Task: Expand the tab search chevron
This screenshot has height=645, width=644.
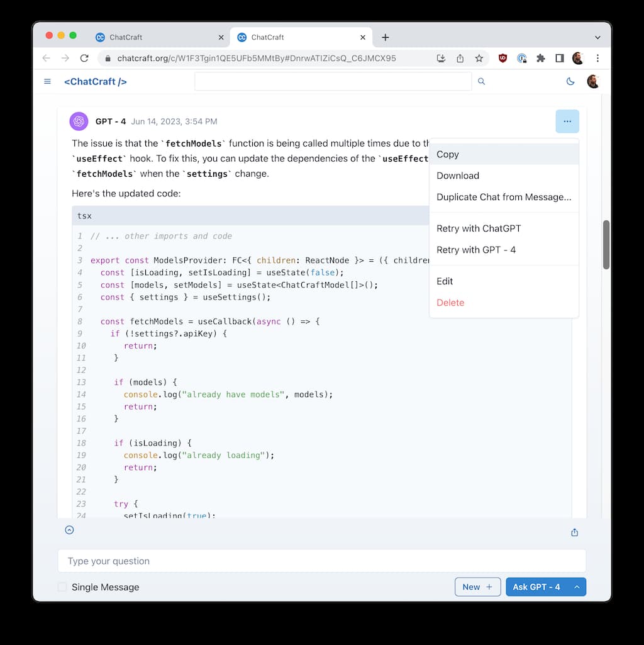Action: tap(597, 37)
